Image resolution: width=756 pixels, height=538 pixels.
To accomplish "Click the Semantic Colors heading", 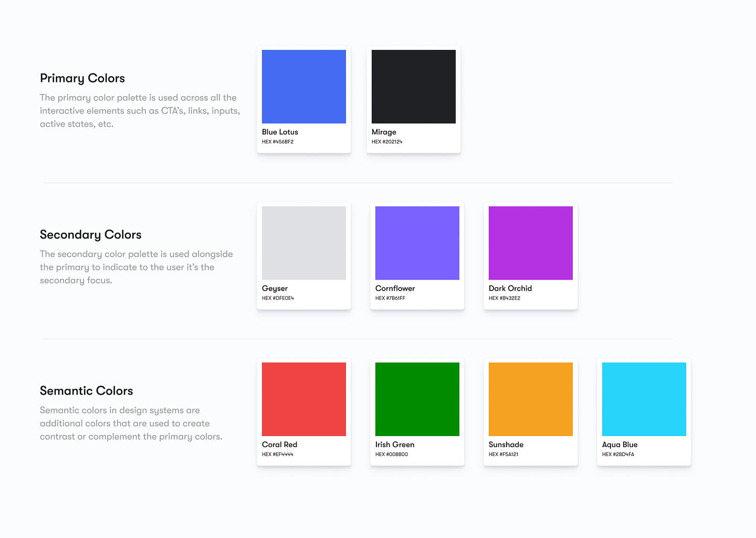I will (87, 390).
